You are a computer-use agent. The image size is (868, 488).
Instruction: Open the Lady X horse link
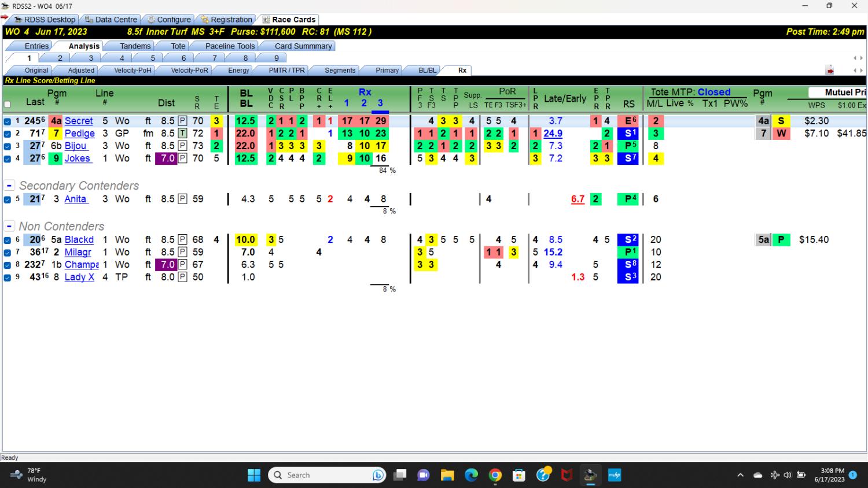click(79, 277)
